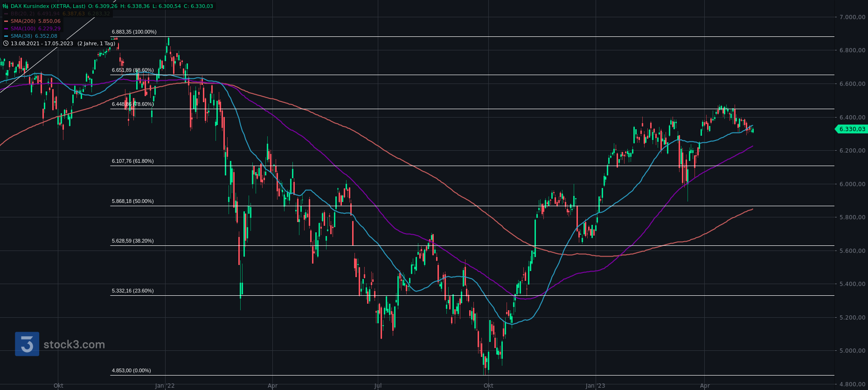Click the date range 13.08.2021 - 17.05.2023
The width and height of the screenshot is (868, 390).
[x=42, y=43]
